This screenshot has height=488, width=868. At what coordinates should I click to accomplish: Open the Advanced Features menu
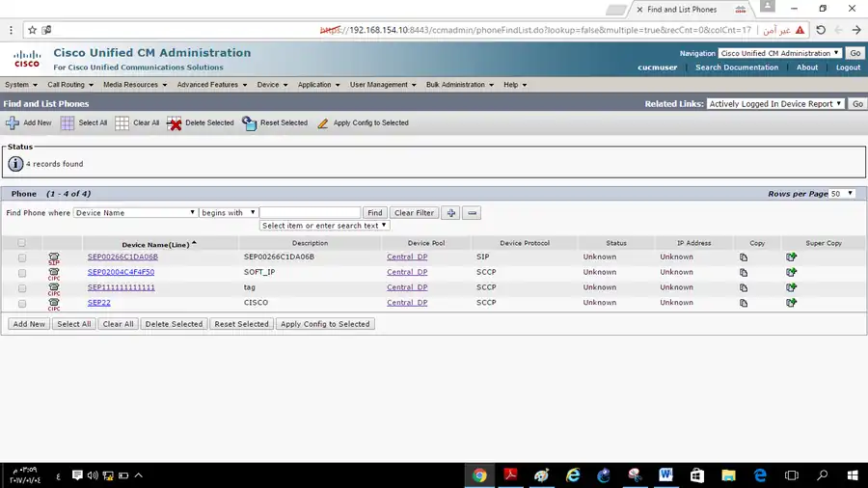pos(212,85)
